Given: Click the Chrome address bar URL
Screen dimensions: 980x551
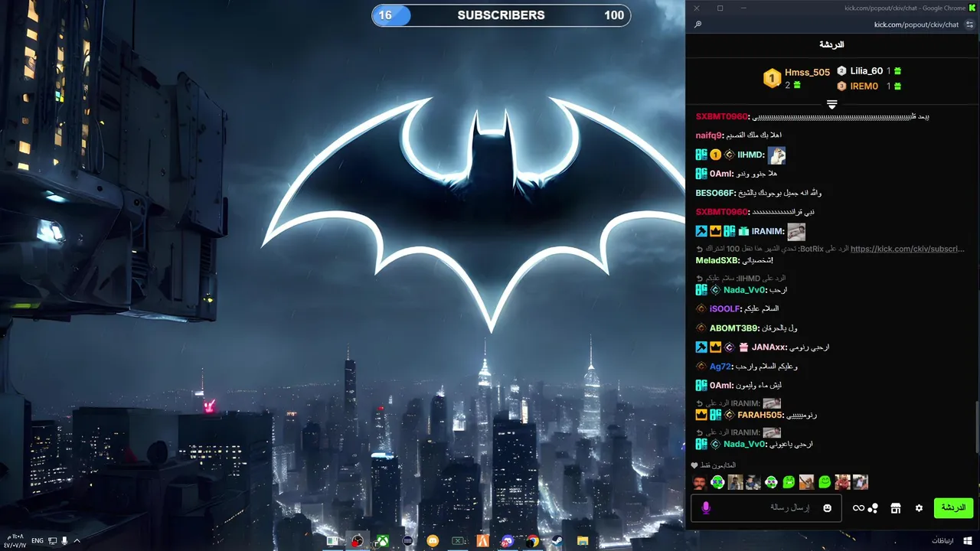Looking at the screenshot, I should (916, 24).
